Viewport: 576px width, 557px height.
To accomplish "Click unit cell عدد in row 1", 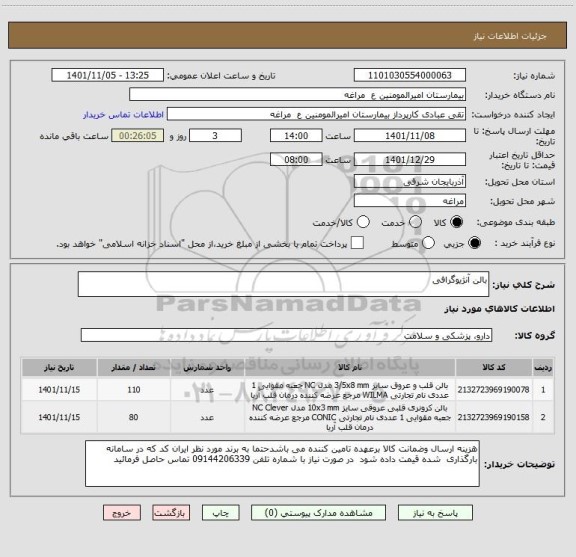I will tap(207, 390).
